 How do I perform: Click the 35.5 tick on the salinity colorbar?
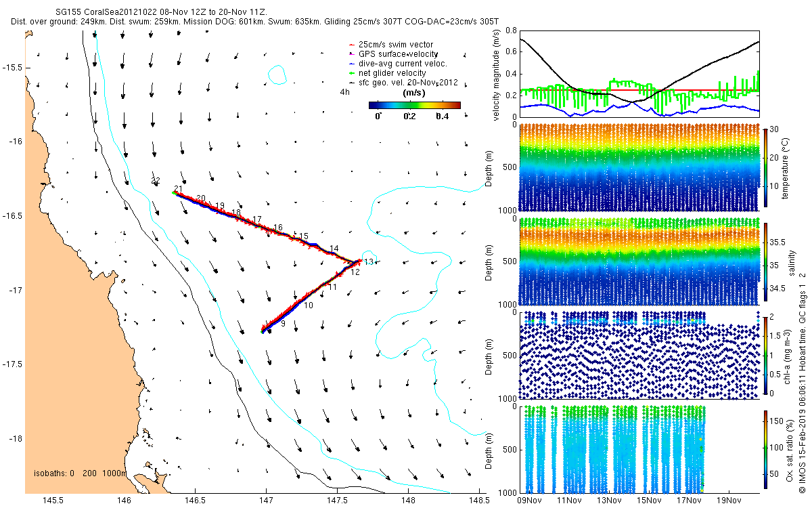coord(779,242)
